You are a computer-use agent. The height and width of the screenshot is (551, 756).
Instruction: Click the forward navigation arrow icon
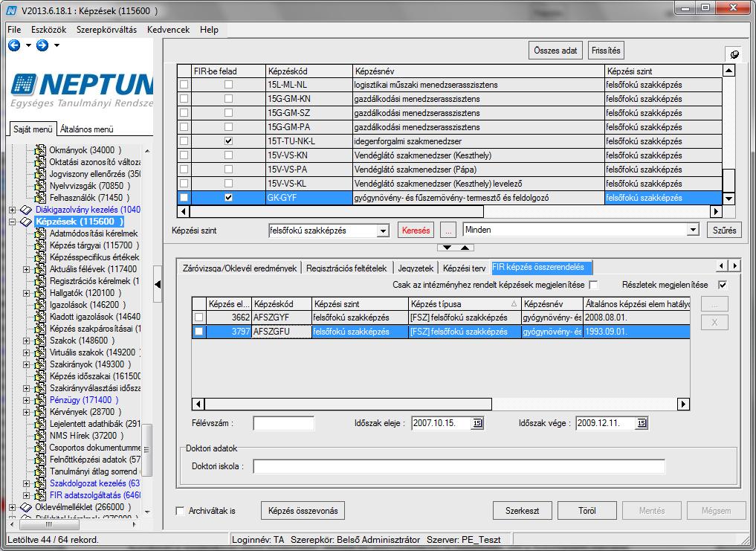tap(42, 45)
